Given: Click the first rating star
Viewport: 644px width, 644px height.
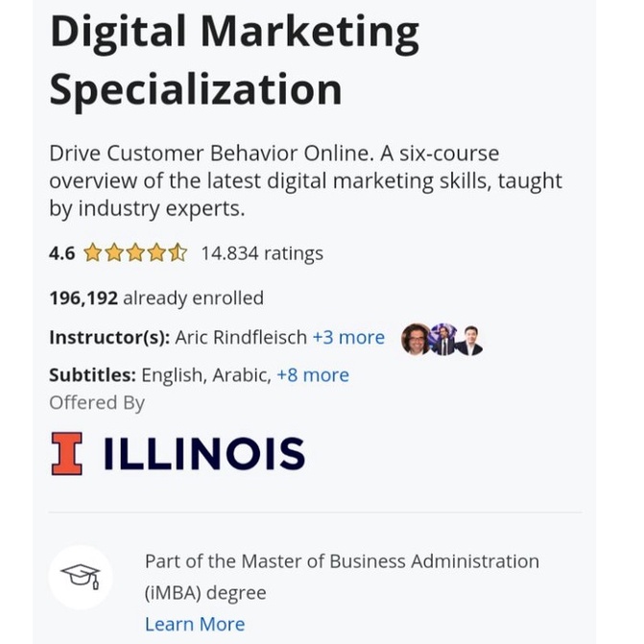Looking at the screenshot, I should pos(93,253).
